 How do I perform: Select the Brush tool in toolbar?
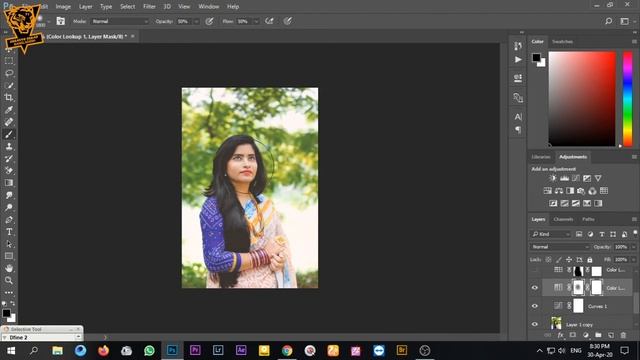(x=9, y=134)
